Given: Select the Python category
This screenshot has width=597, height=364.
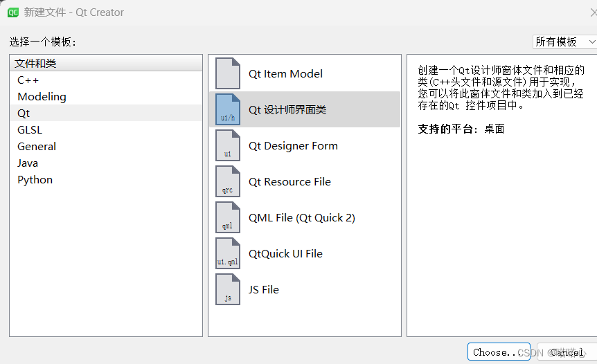Looking at the screenshot, I should pyautogui.click(x=106, y=179).
